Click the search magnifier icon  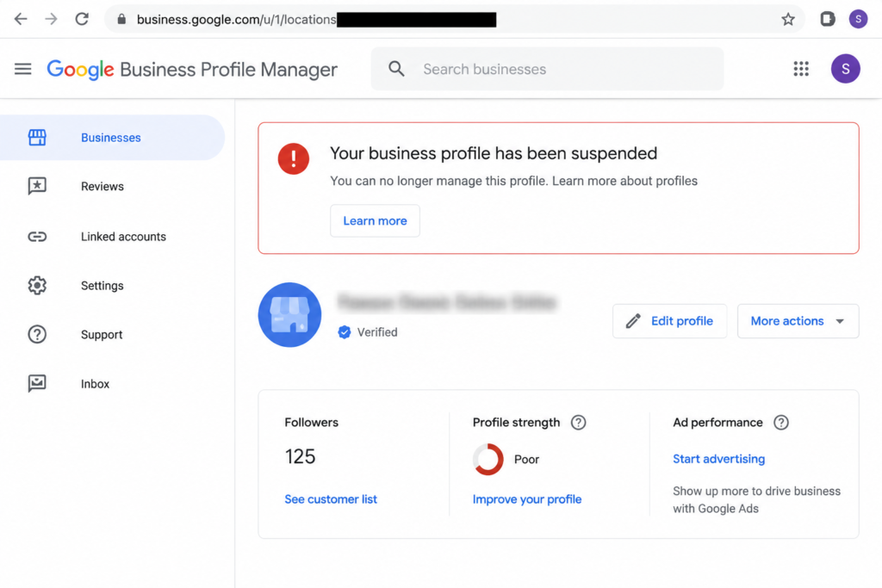[x=396, y=69]
